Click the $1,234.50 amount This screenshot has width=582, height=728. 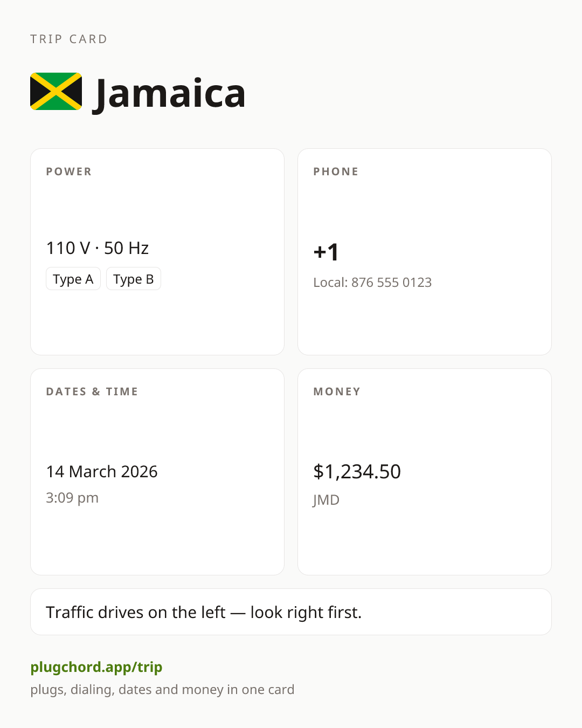(357, 471)
